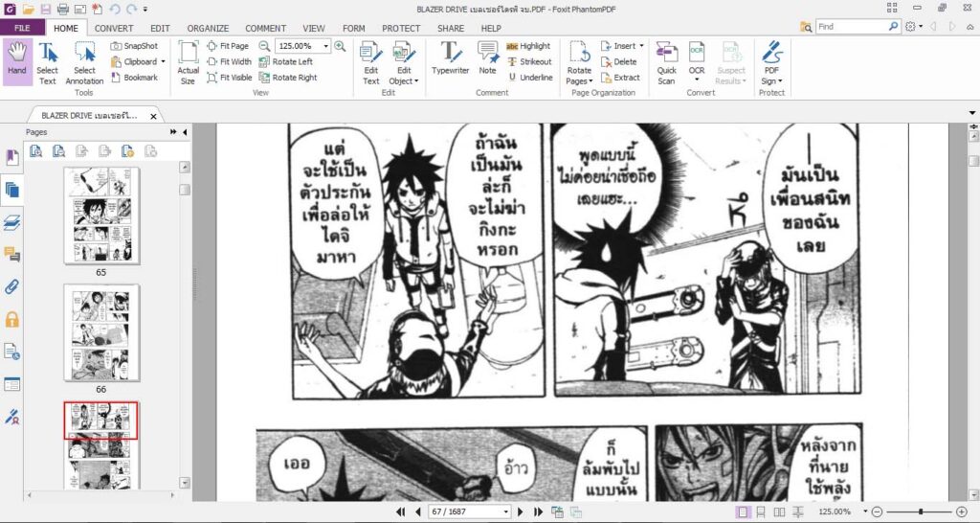980x523 pixels.
Task: Click the zoom-out minus by slider
Action: [x=877, y=512]
